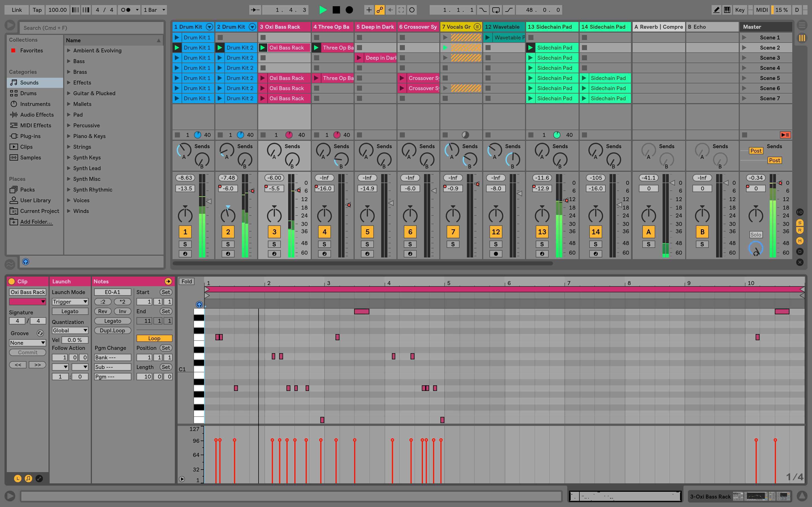
Task: Click the MIDI editor icon in toolbar
Action: click(727, 9)
